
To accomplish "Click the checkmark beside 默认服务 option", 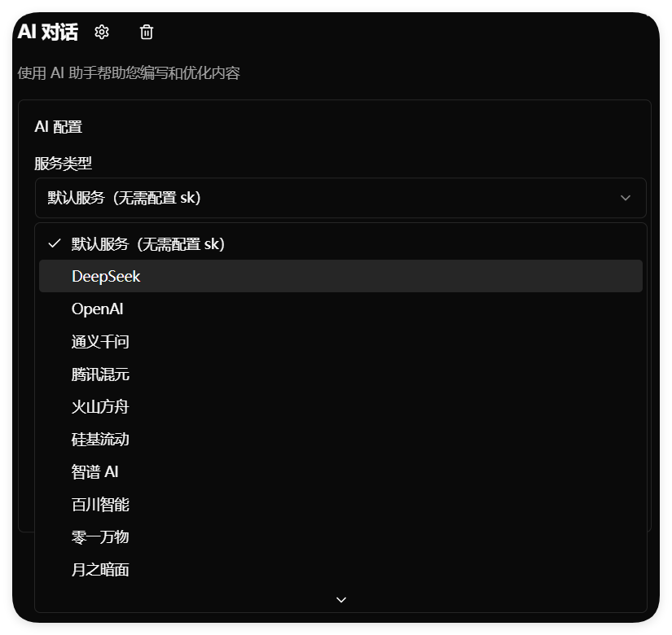I will [55, 243].
